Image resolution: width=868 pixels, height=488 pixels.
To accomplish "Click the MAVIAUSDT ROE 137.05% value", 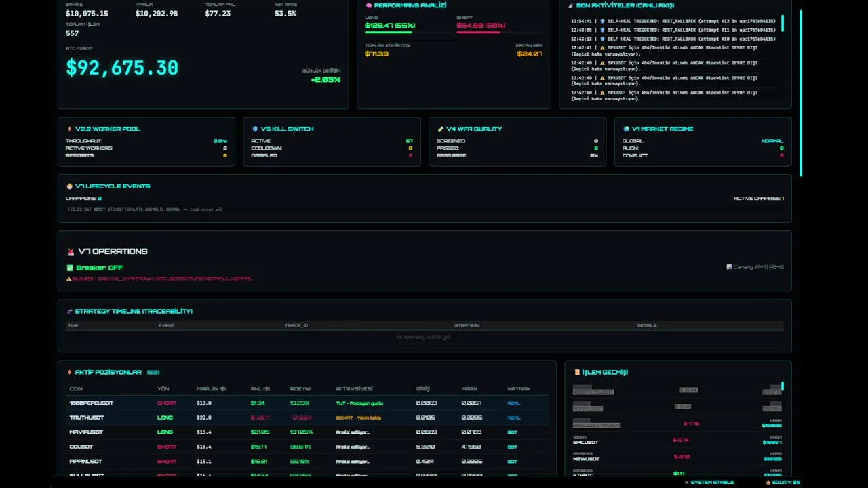I will [x=301, y=432].
